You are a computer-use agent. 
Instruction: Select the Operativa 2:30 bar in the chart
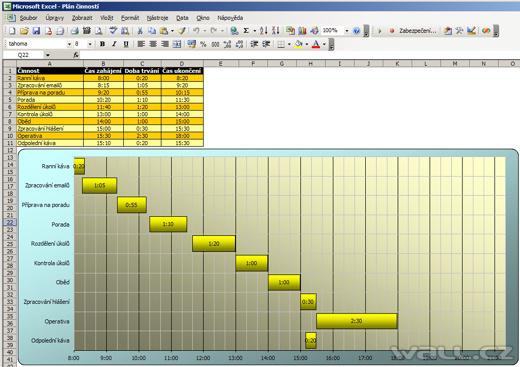tap(357, 321)
